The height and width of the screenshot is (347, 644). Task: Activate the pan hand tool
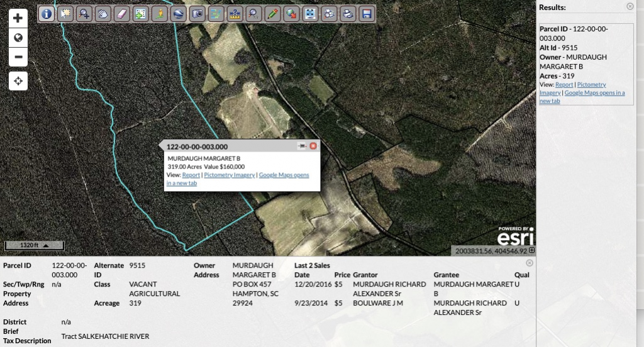point(103,13)
